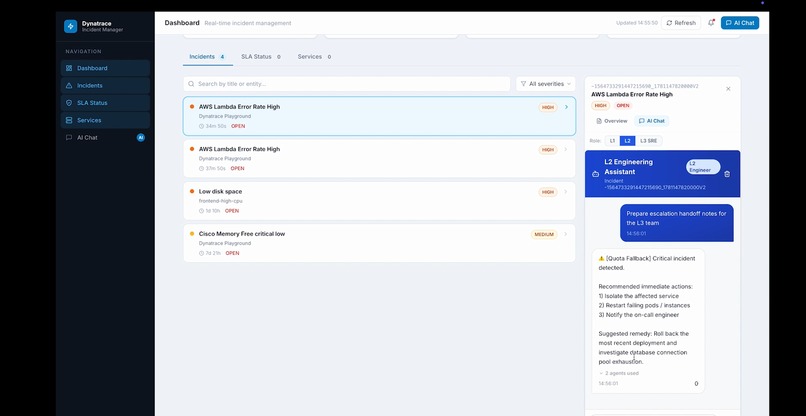
Task: Open notifications bell in header
Action: click(x=711, y=23)
